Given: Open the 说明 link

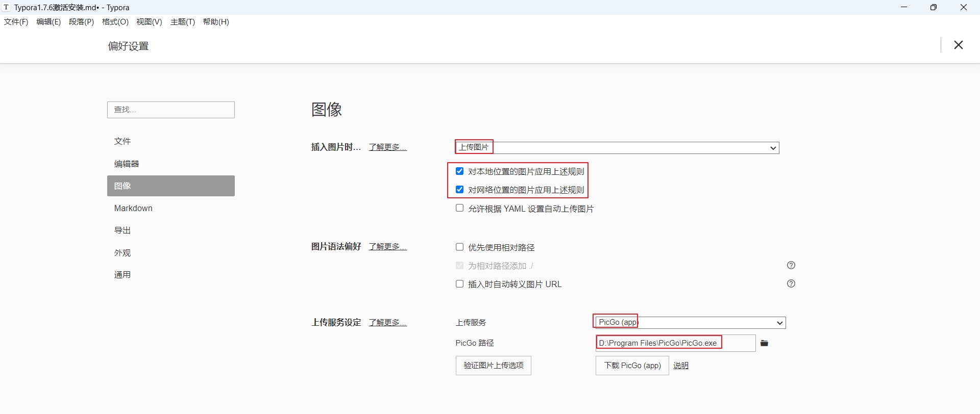Looking at the screenshot, I should (x=681, y=366).
